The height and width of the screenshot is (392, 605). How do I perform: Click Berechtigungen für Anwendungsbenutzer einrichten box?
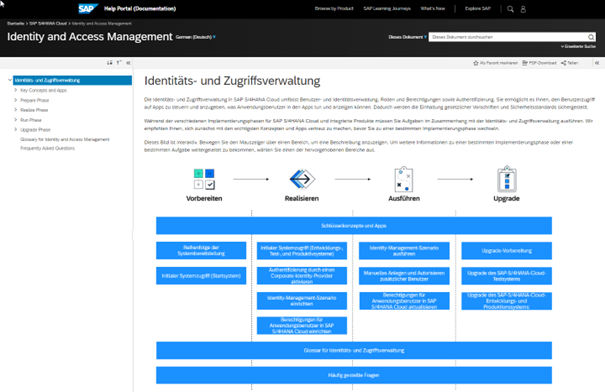[302, 326]
